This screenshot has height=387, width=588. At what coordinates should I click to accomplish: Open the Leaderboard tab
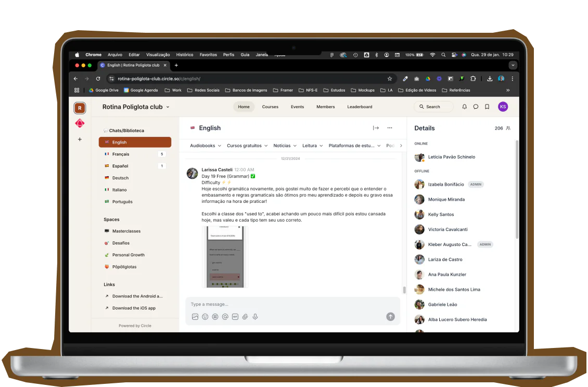click(x=360, y=107)
